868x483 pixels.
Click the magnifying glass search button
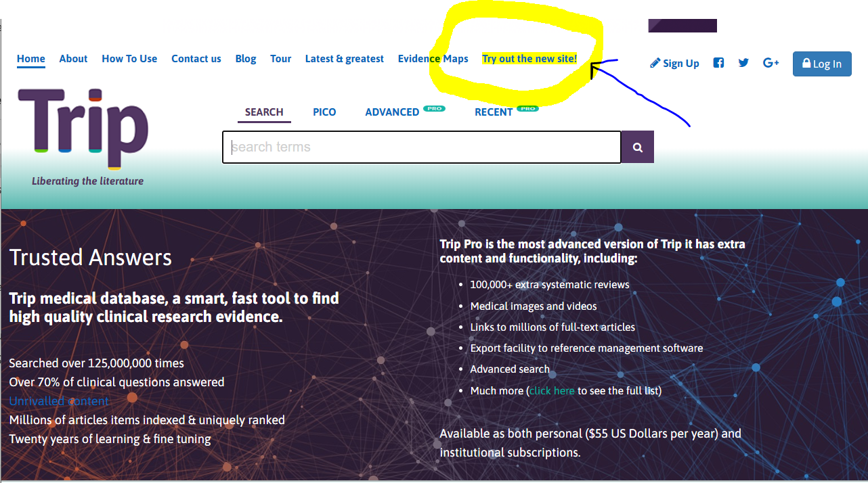click(x=637, y=147)
